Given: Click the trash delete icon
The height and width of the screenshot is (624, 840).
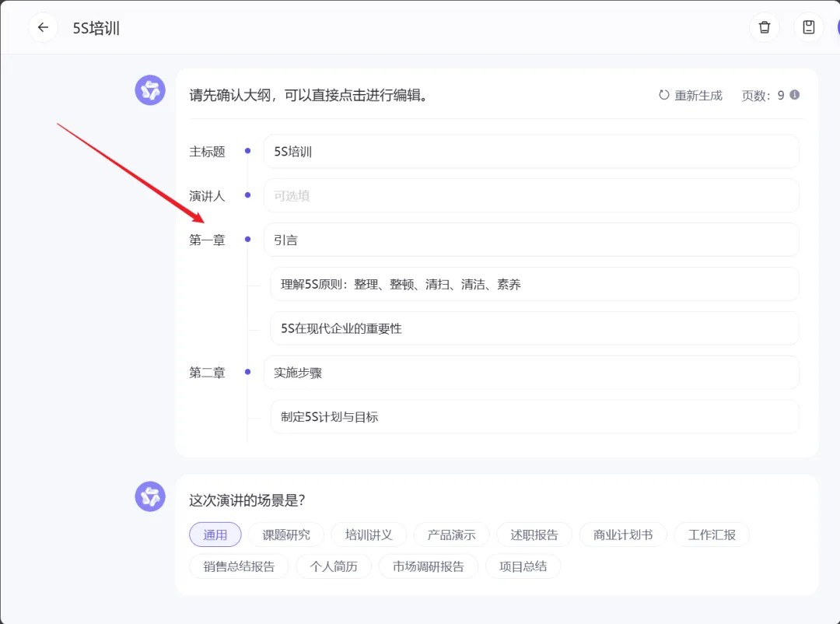Looking at the screenshot, I should pos(764,28).
